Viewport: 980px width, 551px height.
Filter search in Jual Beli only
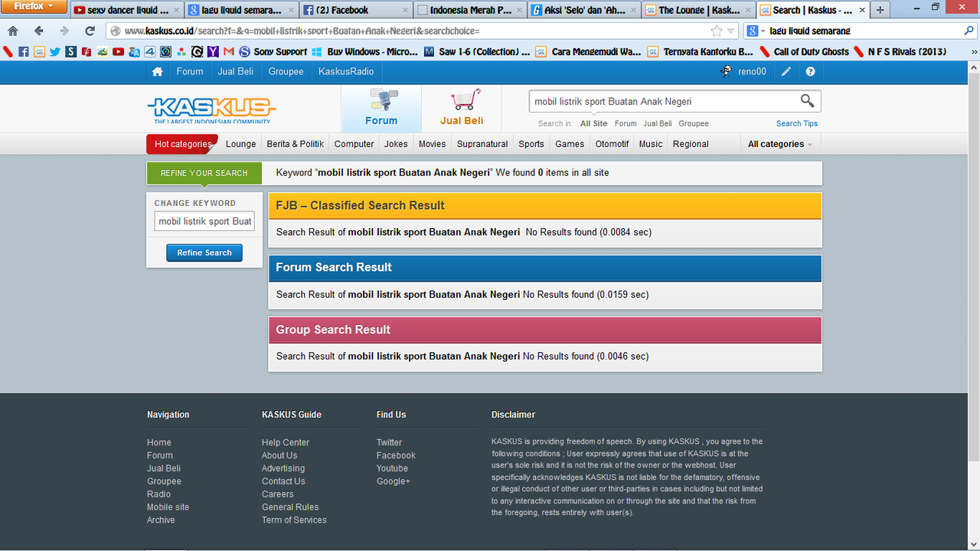[658, 123]
